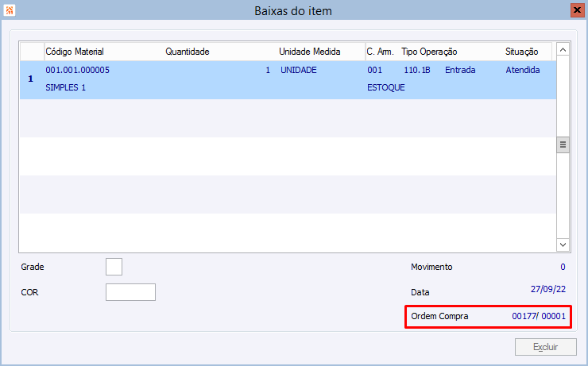The image size is (588, 366).
Task: Click operation type 110.1B
Action: 417,70
